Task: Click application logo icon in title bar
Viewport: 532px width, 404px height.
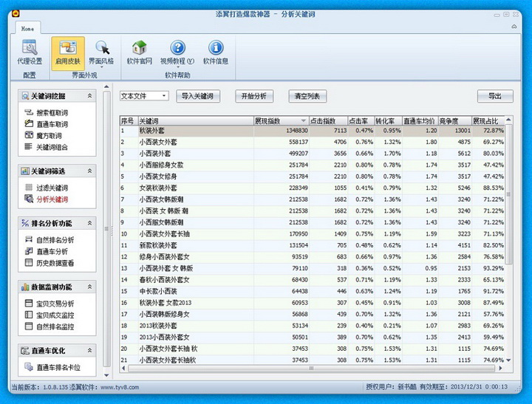Action: click(x=16, y=13)
